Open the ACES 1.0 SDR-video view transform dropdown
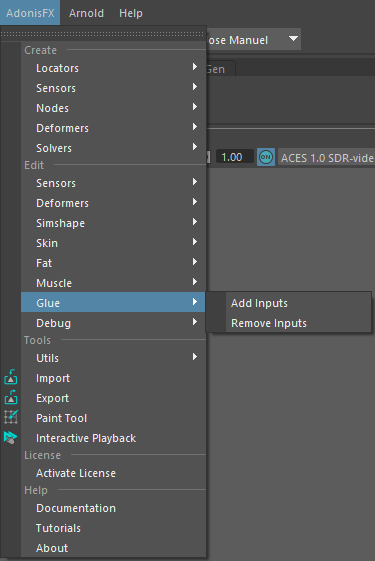 [326, 157]
